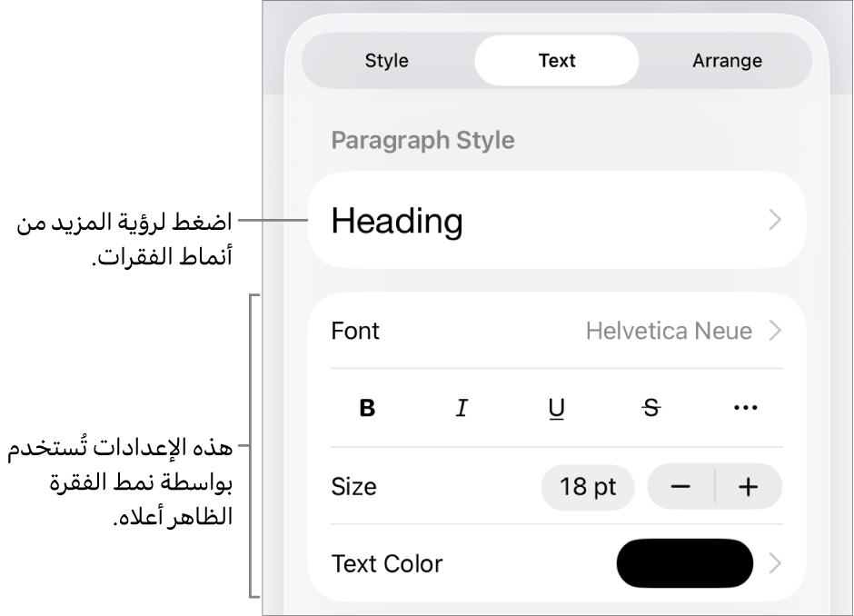This screenshot has height=616, width=854.
Task: Select the Text tab
Action: tap(557, 61)
